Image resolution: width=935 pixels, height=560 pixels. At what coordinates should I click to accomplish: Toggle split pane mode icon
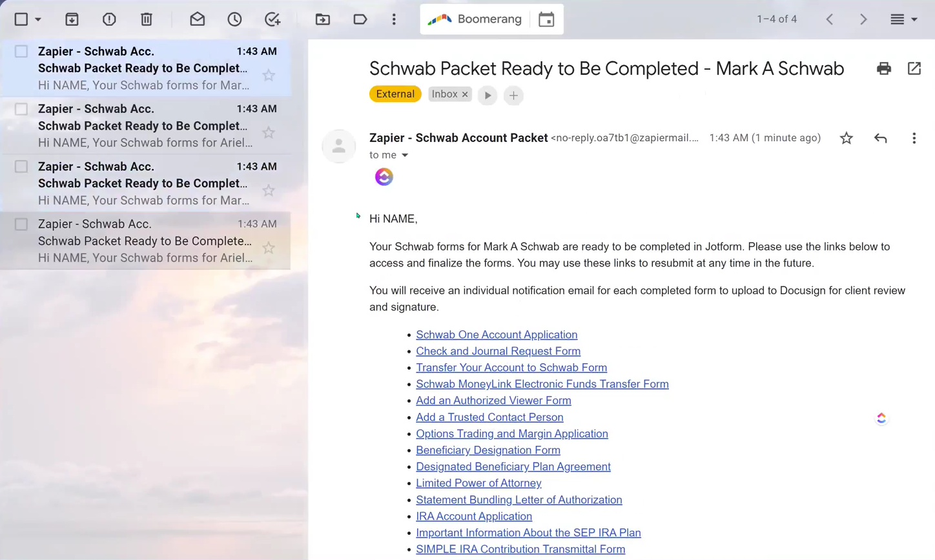coord(898,19)
